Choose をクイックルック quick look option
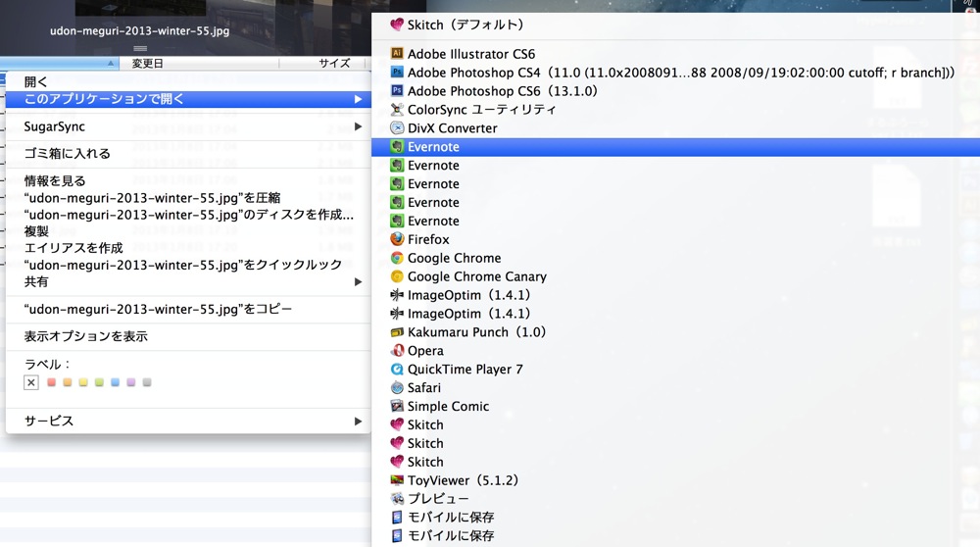Image resolution: width=980 pixels, height=547 pixels. click(x=183, y=265)
